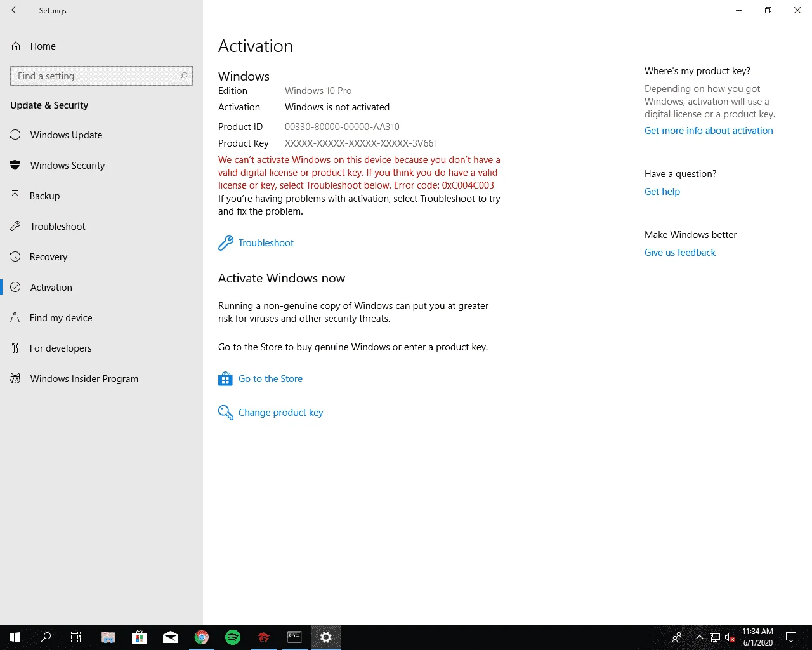Click the muted volume speaker icon
This screenshot has width=812, height=650.
click(730, 637)
